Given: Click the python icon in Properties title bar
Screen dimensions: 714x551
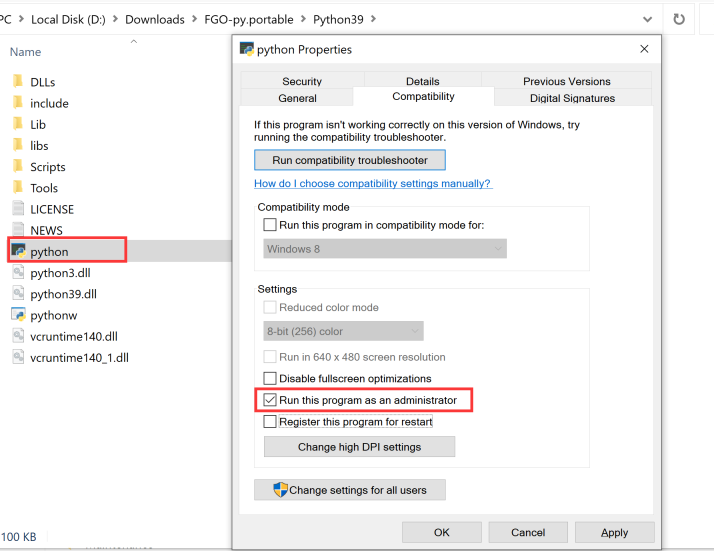Looking at the screenshot, I should [247, 49].
